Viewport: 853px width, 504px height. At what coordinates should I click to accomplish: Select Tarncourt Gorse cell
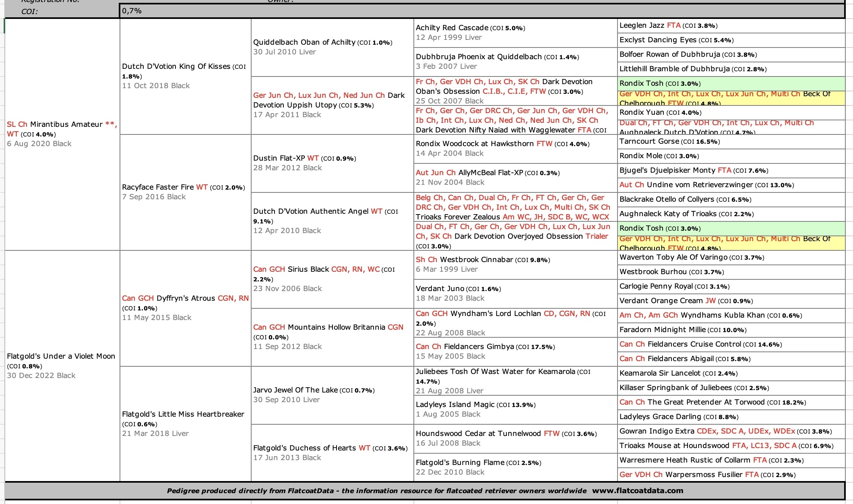731,142
